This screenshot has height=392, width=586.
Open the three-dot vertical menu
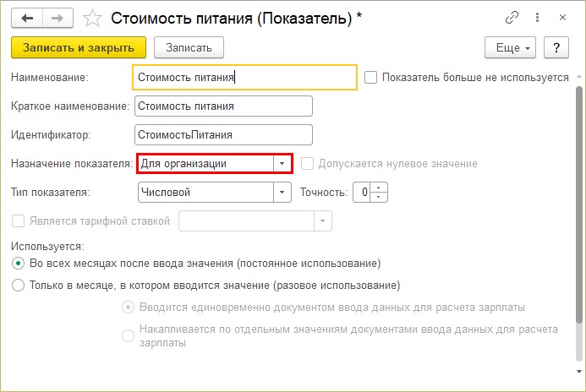(537, 18)
